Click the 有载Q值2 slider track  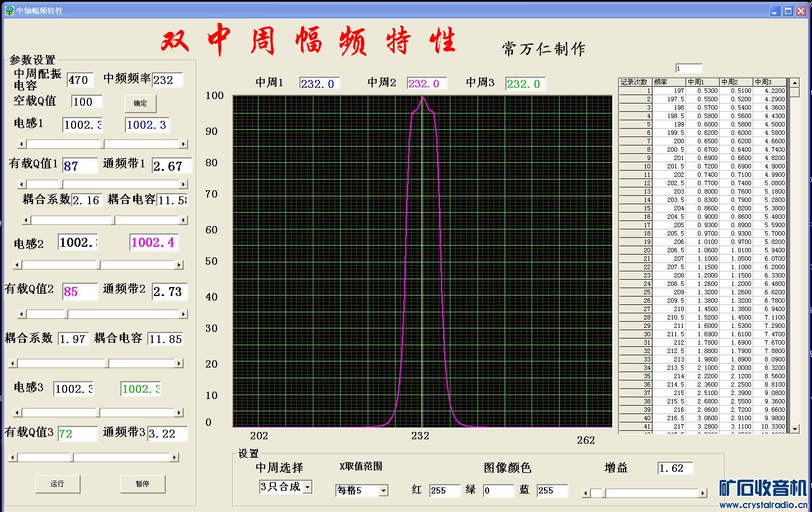click(102, 314)
